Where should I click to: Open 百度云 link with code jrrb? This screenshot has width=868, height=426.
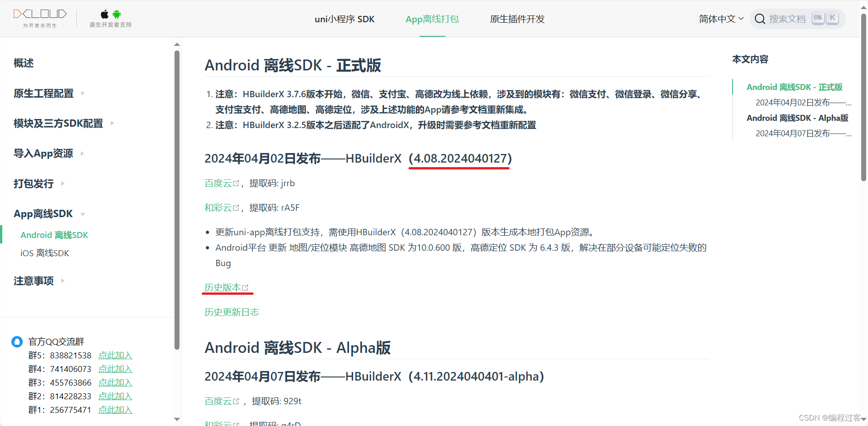218,183
